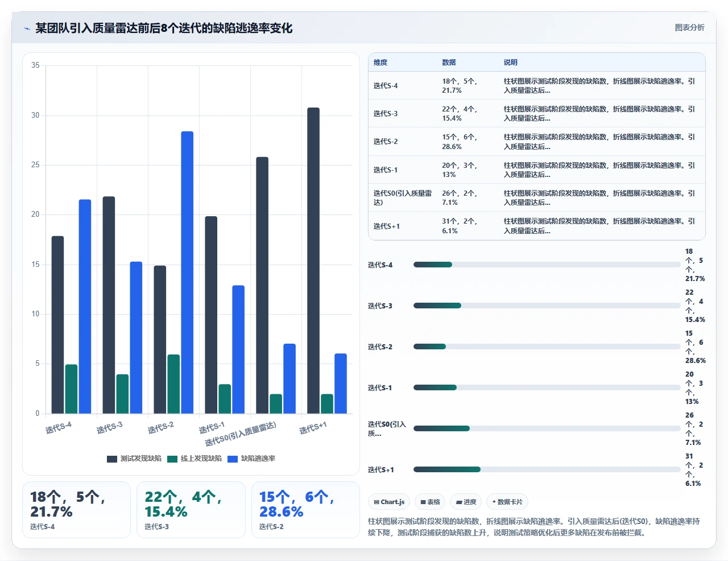Select the 迭代S-2 table row label
This screenshot has height=561, width=728.
pos(386,142)
